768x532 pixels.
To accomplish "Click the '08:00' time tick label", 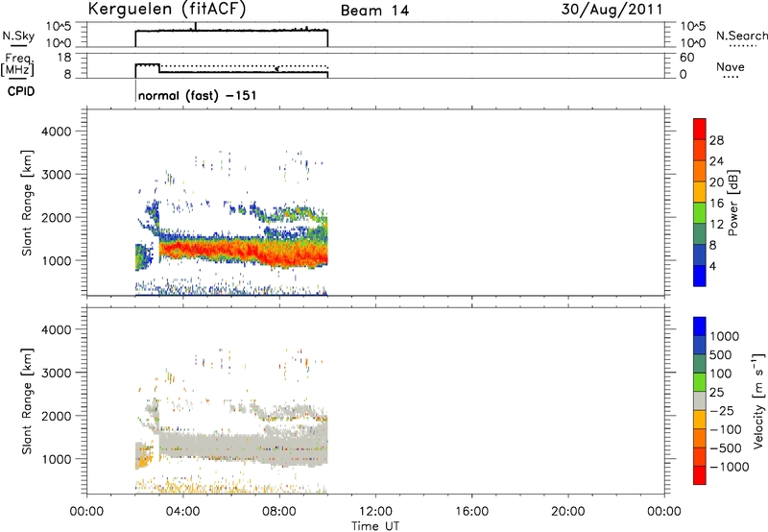I will pyautogui.click(x=279, y=512).
